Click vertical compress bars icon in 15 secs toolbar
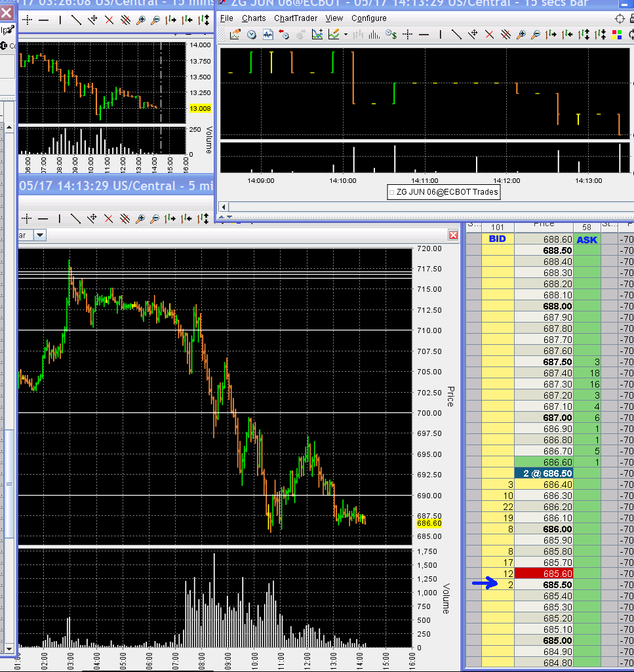The width and height of the screenshot is (634, 672). [x=601, y=35]
